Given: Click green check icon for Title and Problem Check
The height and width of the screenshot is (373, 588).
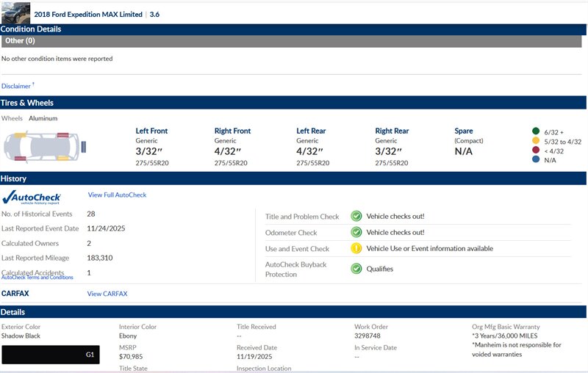Looking at the screenshot, I should (x=356, y=216).
